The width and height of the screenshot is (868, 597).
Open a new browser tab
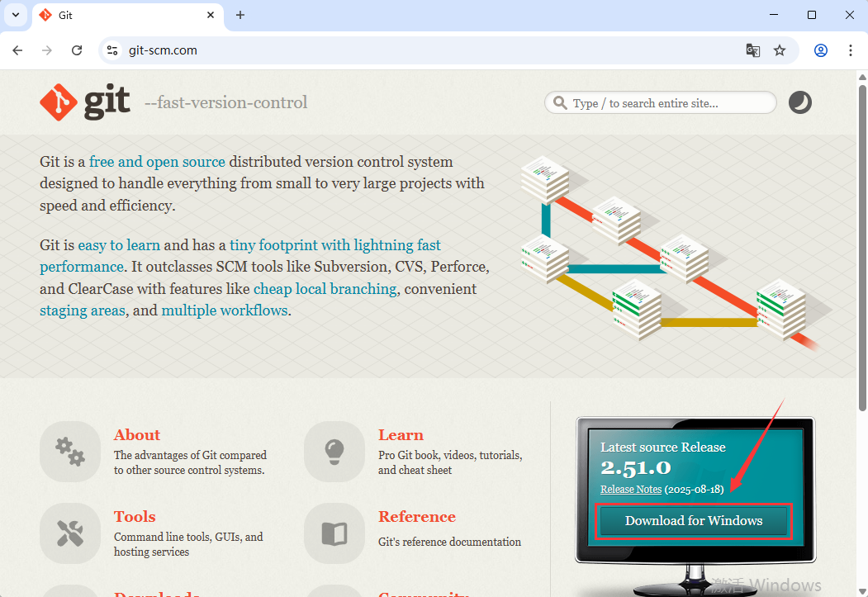tap(240, 16)
